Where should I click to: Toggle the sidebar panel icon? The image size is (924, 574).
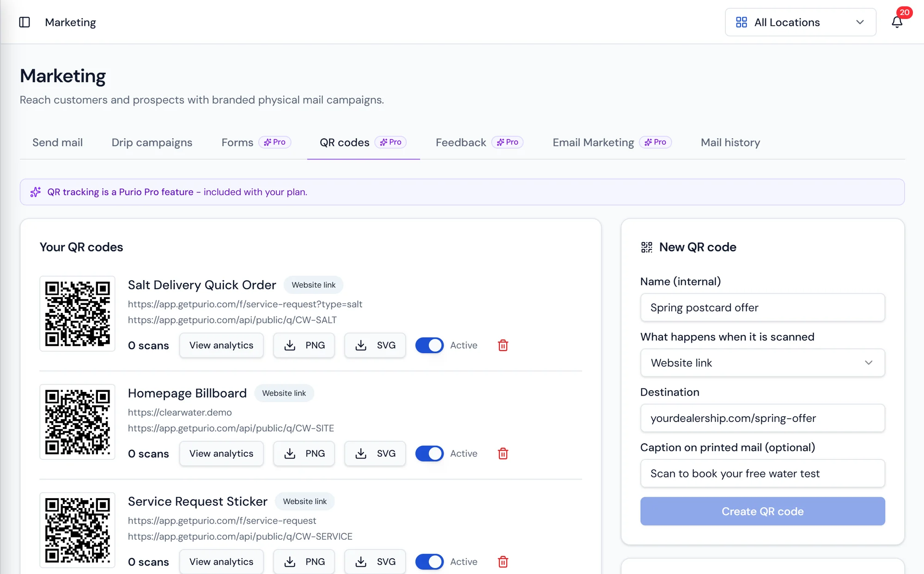pos(24,22)
